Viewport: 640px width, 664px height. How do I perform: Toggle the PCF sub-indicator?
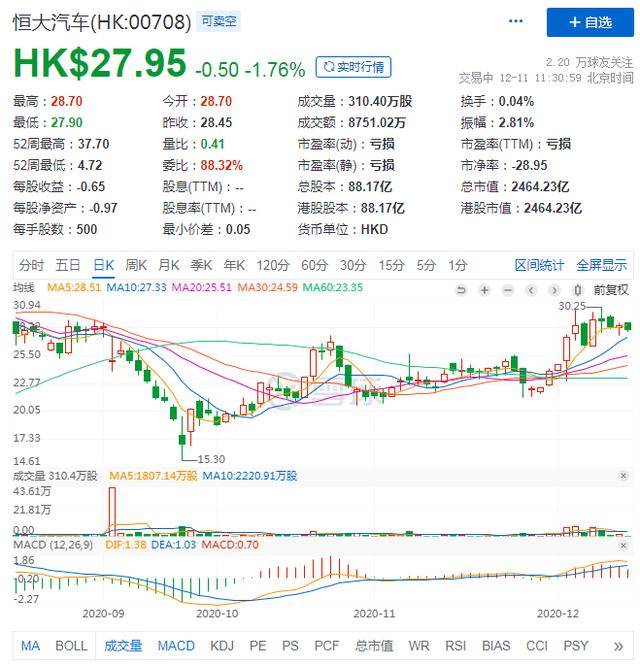[x=327, y=646]
